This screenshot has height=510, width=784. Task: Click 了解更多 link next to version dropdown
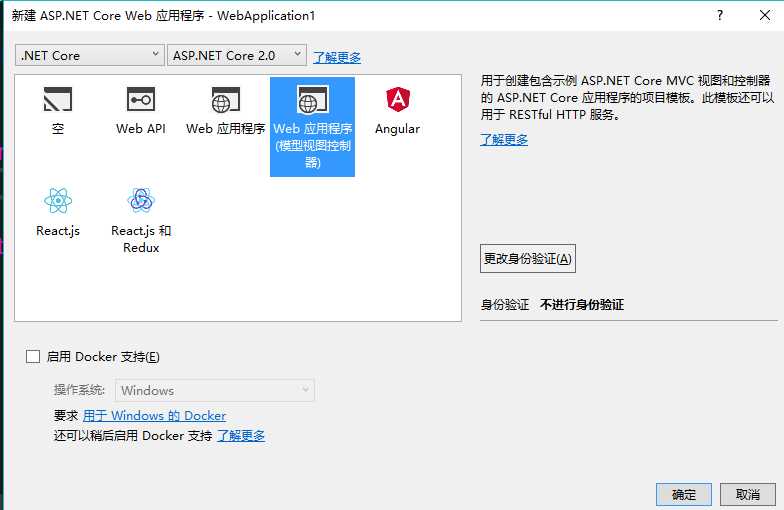(x=337, y=57)
